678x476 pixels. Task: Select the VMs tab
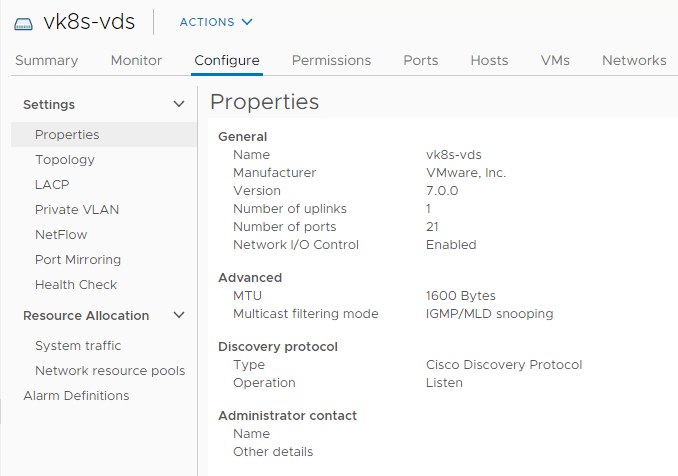(x=555, y=61)
